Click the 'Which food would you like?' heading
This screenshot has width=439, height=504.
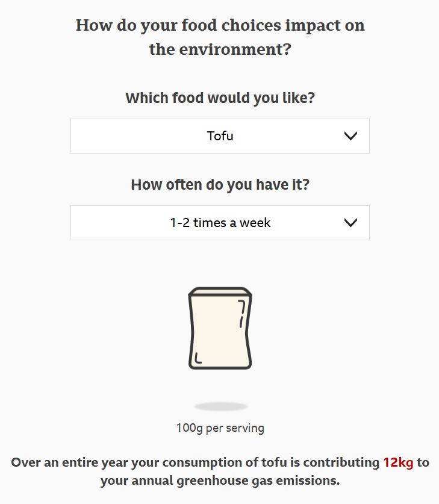220,98
